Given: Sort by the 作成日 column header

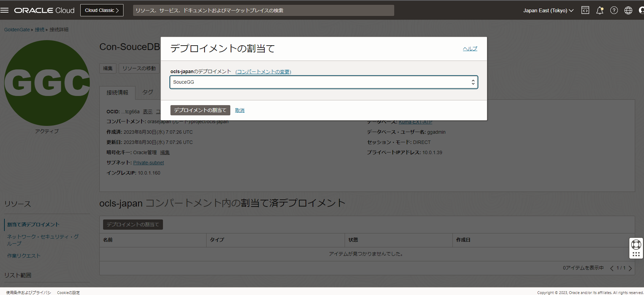Looking at the screenshot, I should 463,240.
